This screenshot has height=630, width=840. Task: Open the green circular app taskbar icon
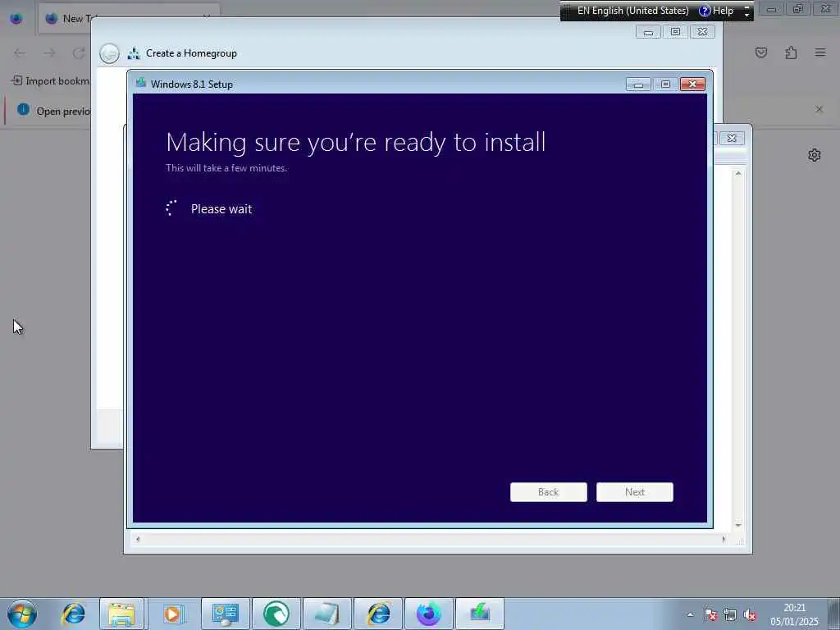(x=276, y=614)
